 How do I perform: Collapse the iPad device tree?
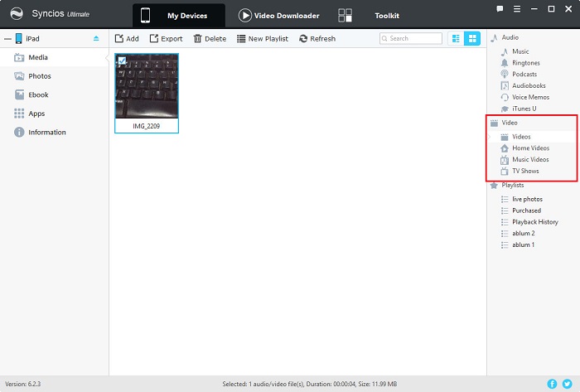pos(7,39)
